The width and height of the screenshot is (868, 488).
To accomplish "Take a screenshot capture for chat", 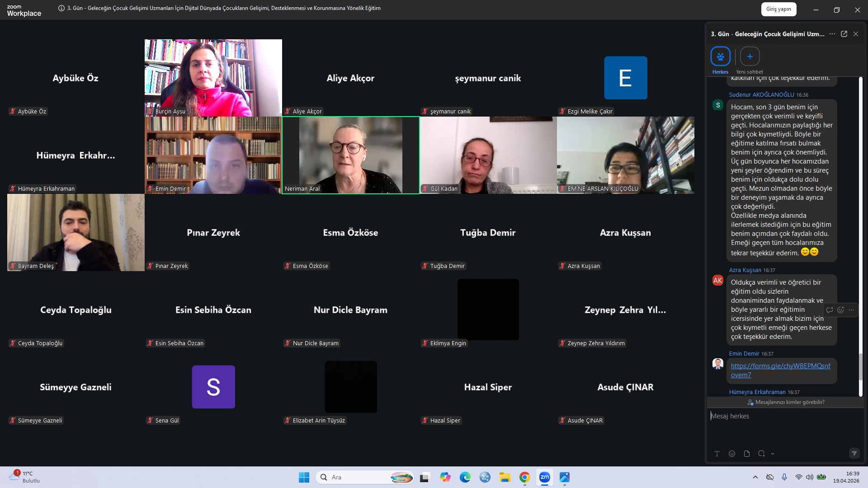I will [761, 454].
